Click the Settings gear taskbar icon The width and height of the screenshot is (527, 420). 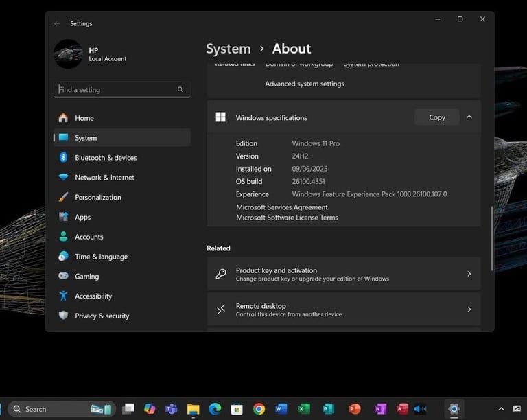tap(454, 408)
